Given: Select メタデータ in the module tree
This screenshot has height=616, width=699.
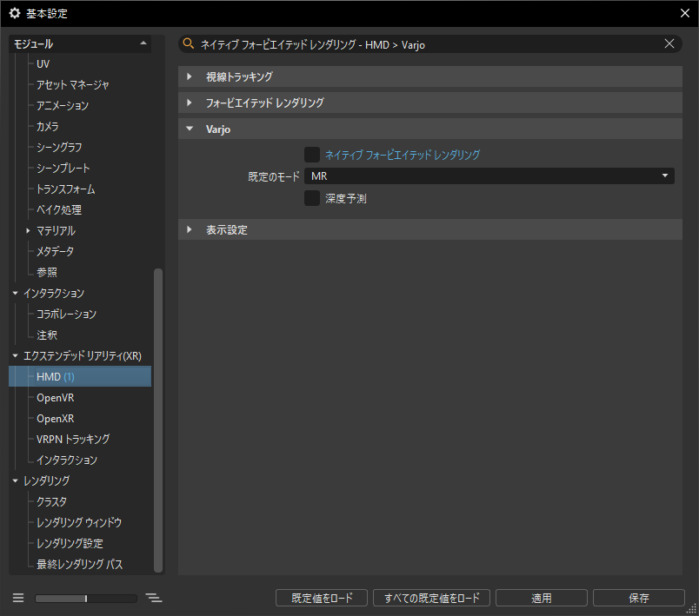Looking at the screenshot, I should click(56, 252).
